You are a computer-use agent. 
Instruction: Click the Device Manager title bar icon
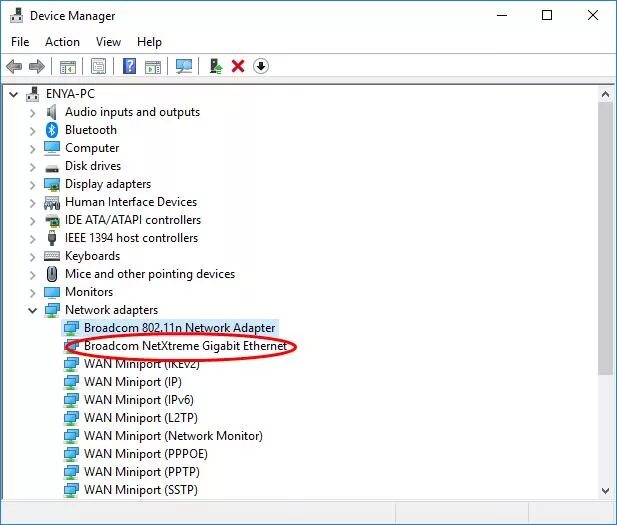(17, 15)
